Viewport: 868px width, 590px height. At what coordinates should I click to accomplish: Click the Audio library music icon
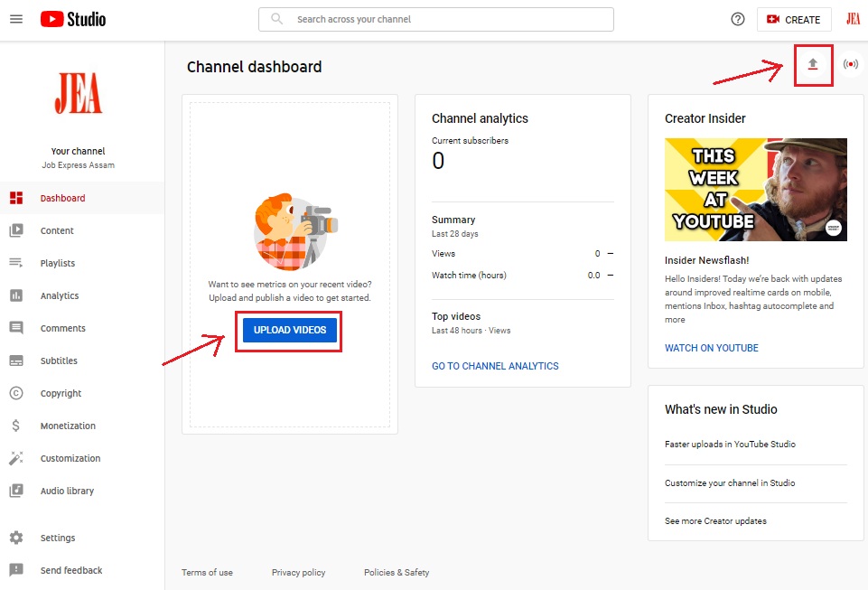16,491
